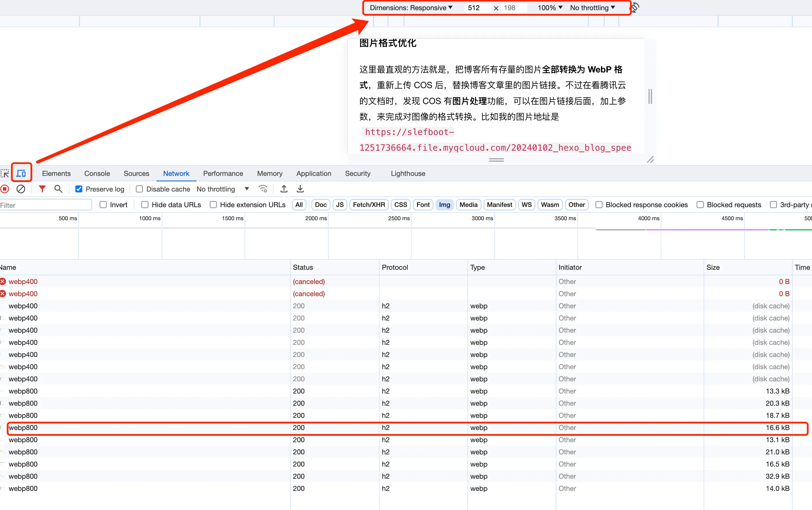Image resolution: width=812 pixels, height=510 pixels.
Task: Rotate device orientation icon
Action: (635, 8)
